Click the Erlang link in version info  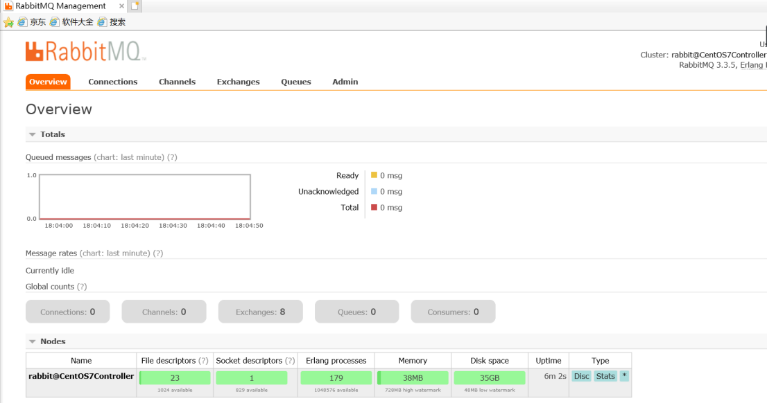(752, 65)
